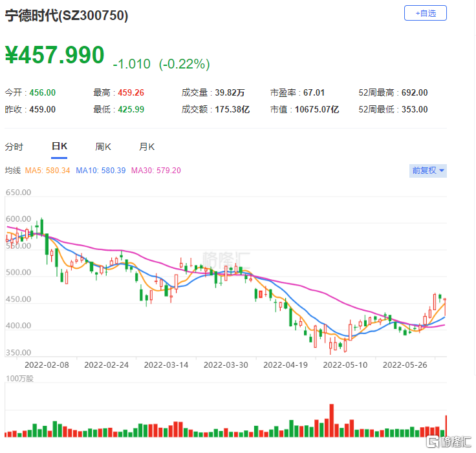Click the stock title 宁德时代(SZ300750)
This screenshot has width=476, height=453.
tap(67, 16)
